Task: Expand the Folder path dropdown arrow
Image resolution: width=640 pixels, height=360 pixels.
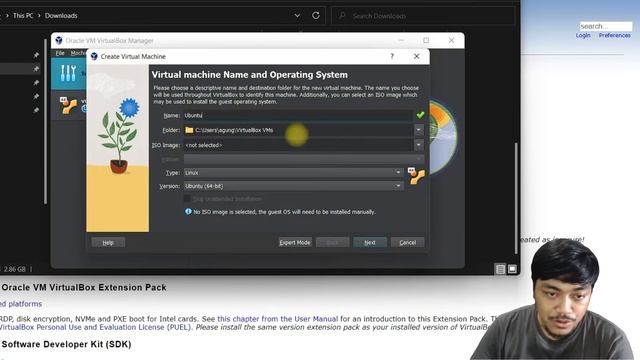Action: coord(418,130)
